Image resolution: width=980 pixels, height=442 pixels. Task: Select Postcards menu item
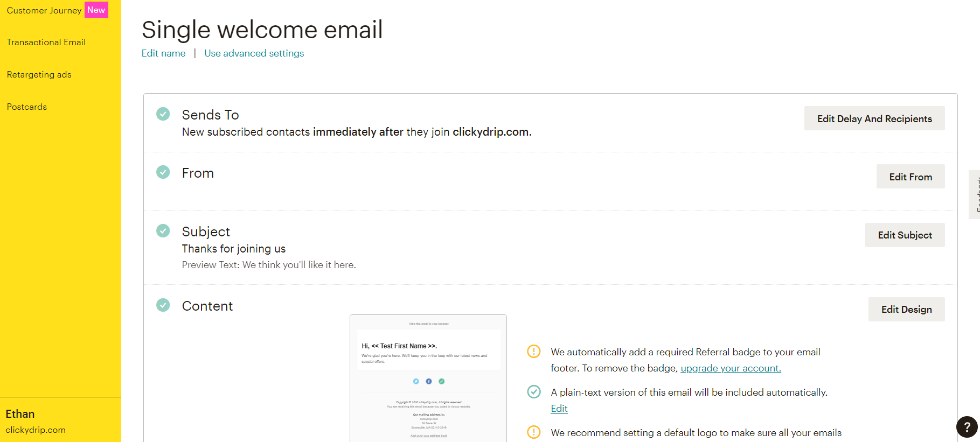point(27,107)
